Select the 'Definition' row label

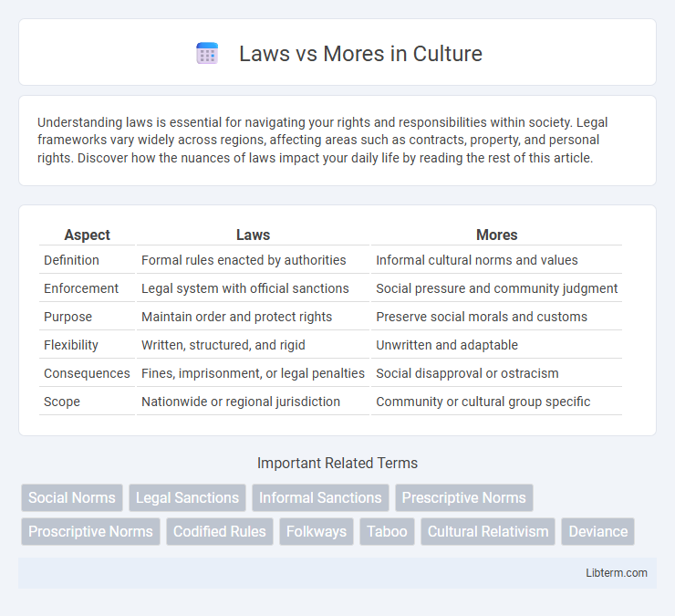click(x=71, y=260)
